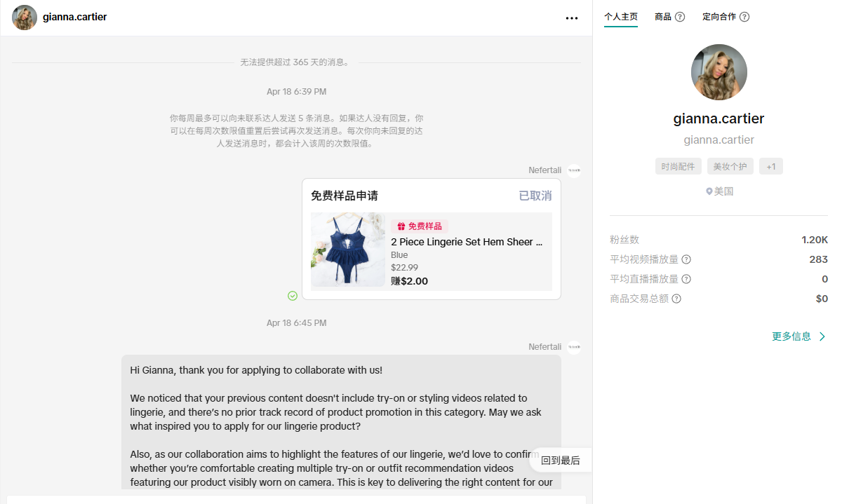The width and height of the screenshot is (842, 504).
Task: Click the green checkmark under the sample card
Action: click(293, 296)
